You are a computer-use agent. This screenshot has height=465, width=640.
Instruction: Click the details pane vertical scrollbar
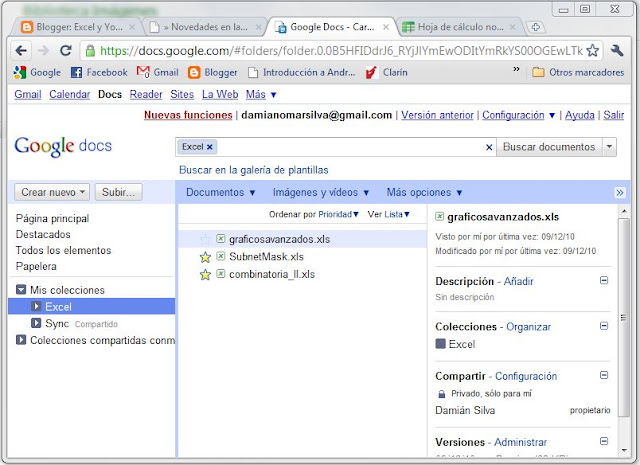(x=623, y=317)
